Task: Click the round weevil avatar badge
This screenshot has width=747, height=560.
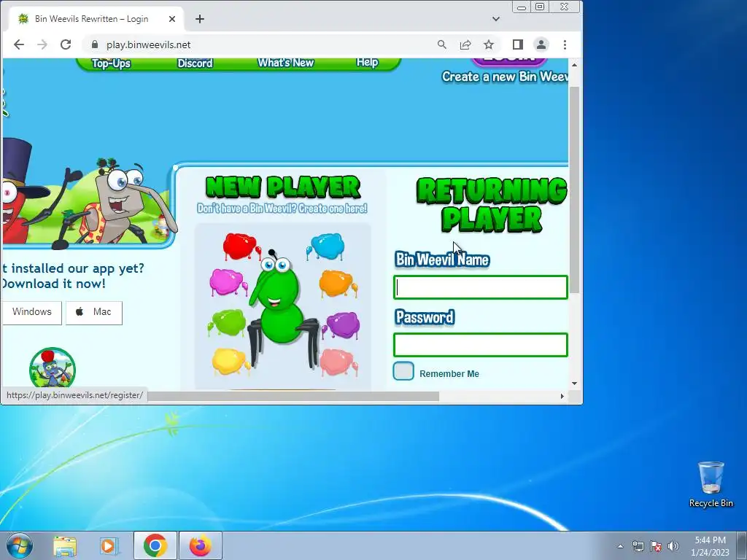Action: (53, 368)
